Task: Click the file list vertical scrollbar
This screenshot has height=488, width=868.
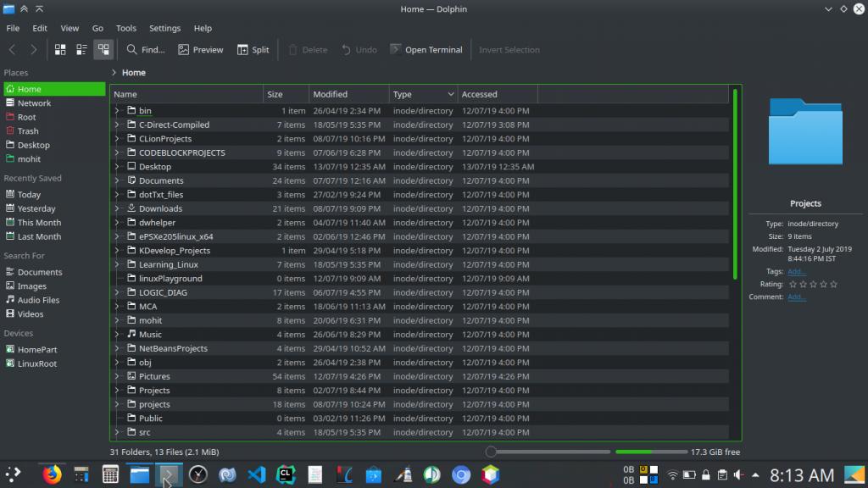Action: tap(735, 184)
